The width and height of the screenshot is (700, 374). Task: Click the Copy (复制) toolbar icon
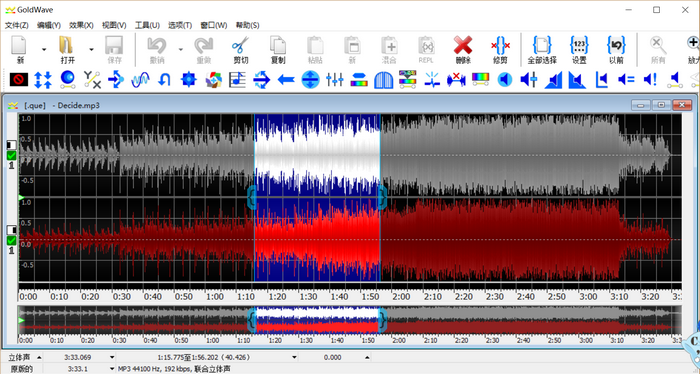(x=278, y=49)
